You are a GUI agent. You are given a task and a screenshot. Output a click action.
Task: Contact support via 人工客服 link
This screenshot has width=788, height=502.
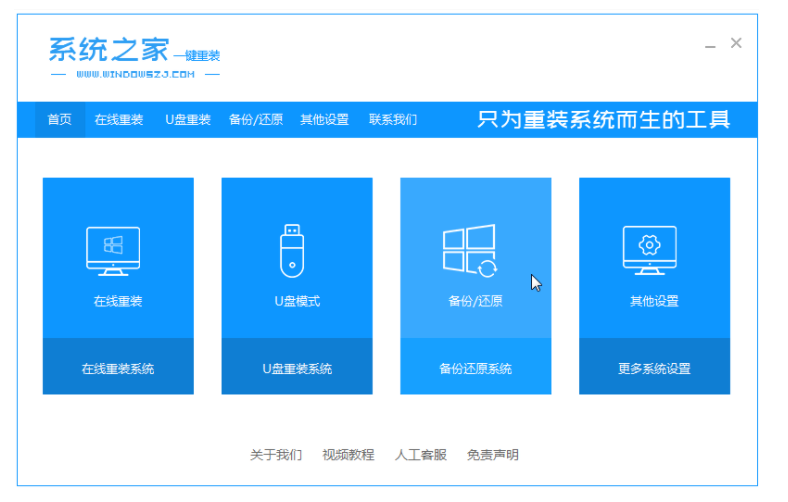[x=420, y=454]
